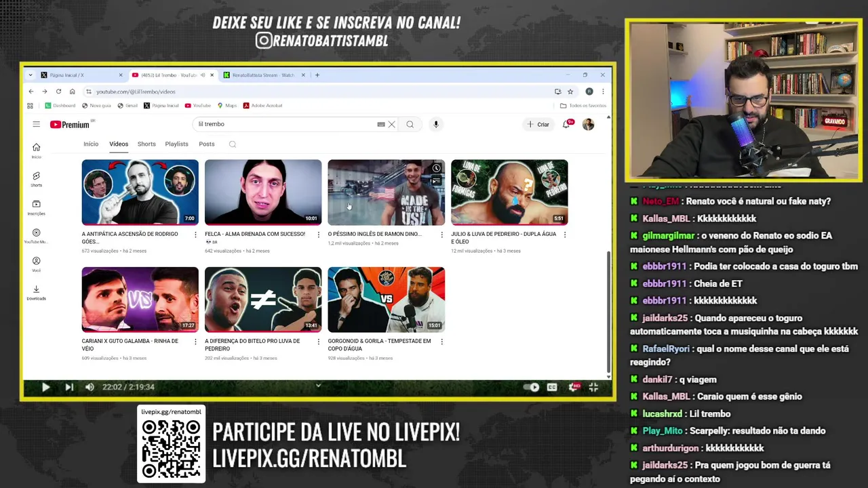Open the YouTube guide hamburger menu
Screen dimensions: 868x488
click(x=36, y=124)
